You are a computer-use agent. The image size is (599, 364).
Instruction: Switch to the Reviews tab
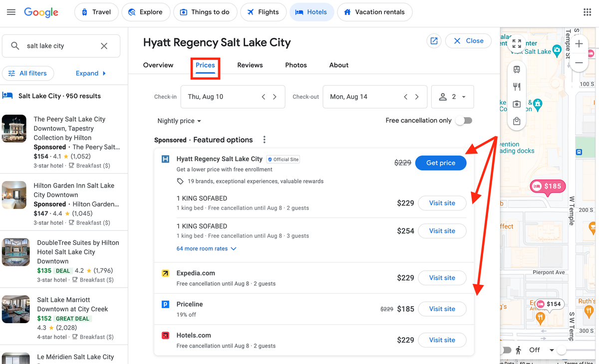click(250, 65)
